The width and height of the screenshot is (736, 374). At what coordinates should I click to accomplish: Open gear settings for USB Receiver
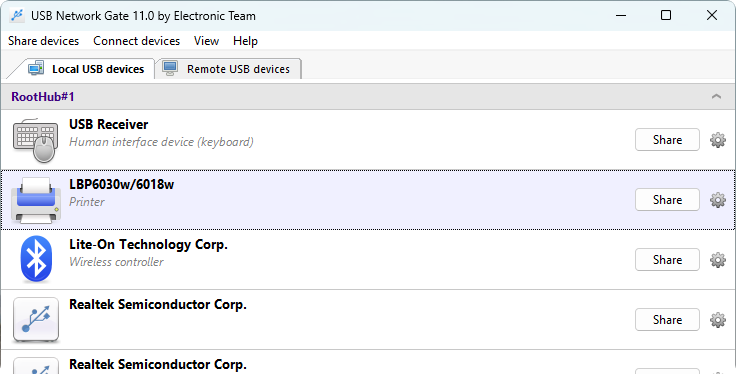[717, 140]
